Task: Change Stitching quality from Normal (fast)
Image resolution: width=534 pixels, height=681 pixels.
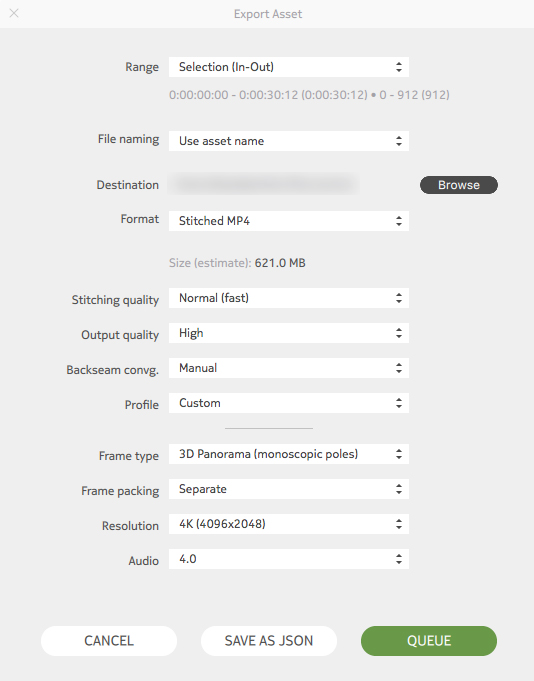Action: coord(289,298)
